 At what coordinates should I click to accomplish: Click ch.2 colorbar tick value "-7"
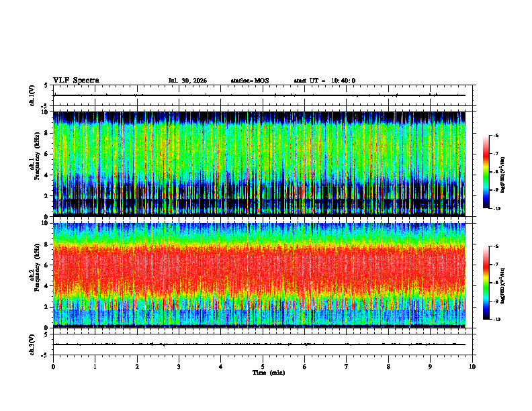[496, 265]
